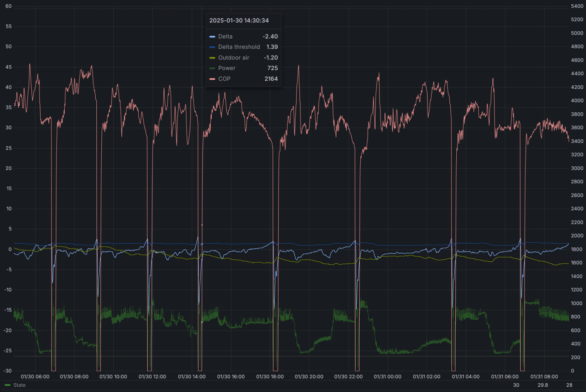Click the 01/31 00:00 time axis tick
Viewport: 586px width, 392px height.
pos(387,377)
